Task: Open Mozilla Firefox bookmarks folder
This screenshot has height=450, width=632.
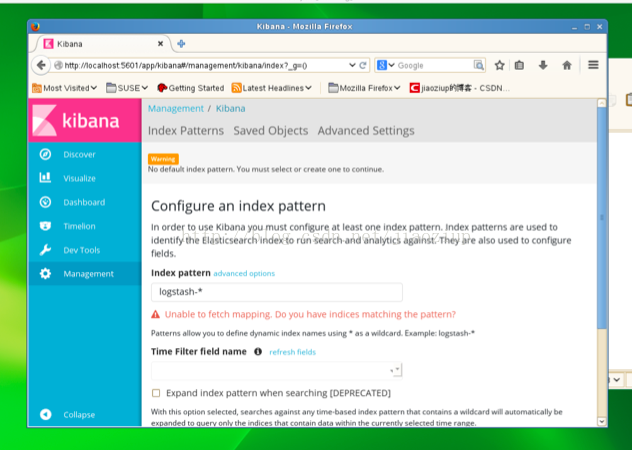Action: (364, 88)
